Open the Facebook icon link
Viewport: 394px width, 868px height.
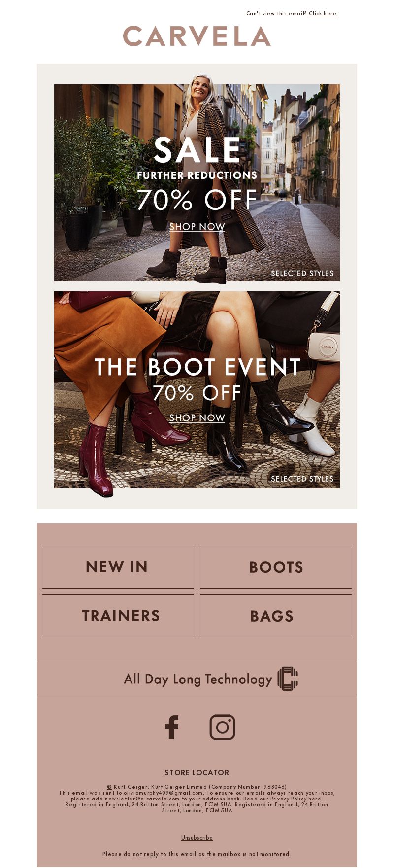click(x=172, y=727)
